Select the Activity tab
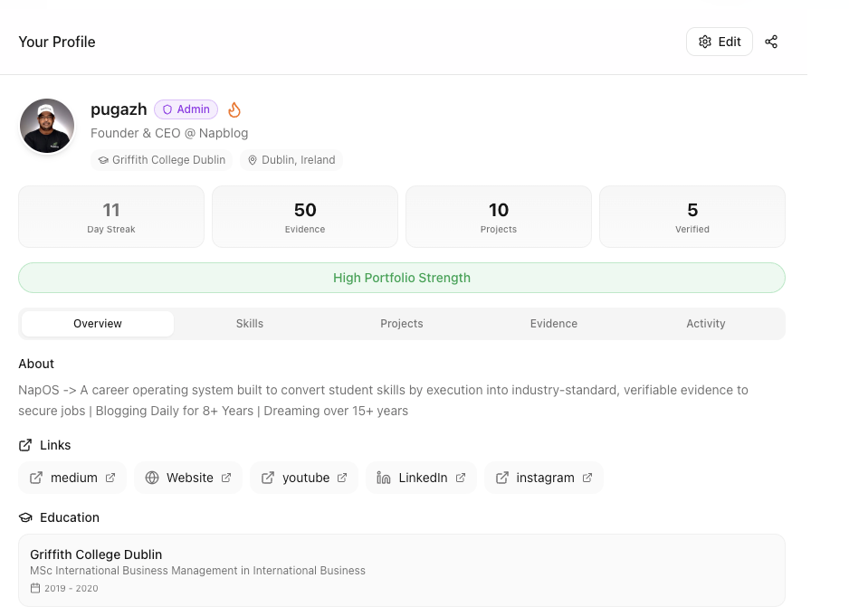Viewport: 849px width, 616px height. tap(706, 324)
